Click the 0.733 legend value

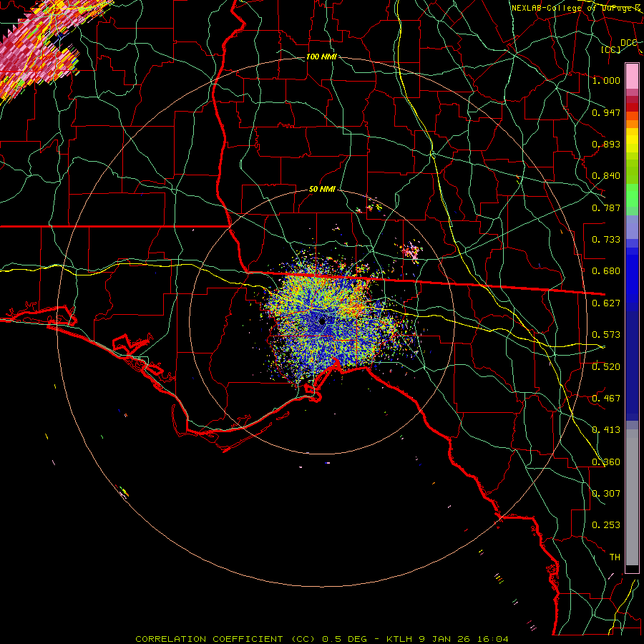tap(606, 240)
